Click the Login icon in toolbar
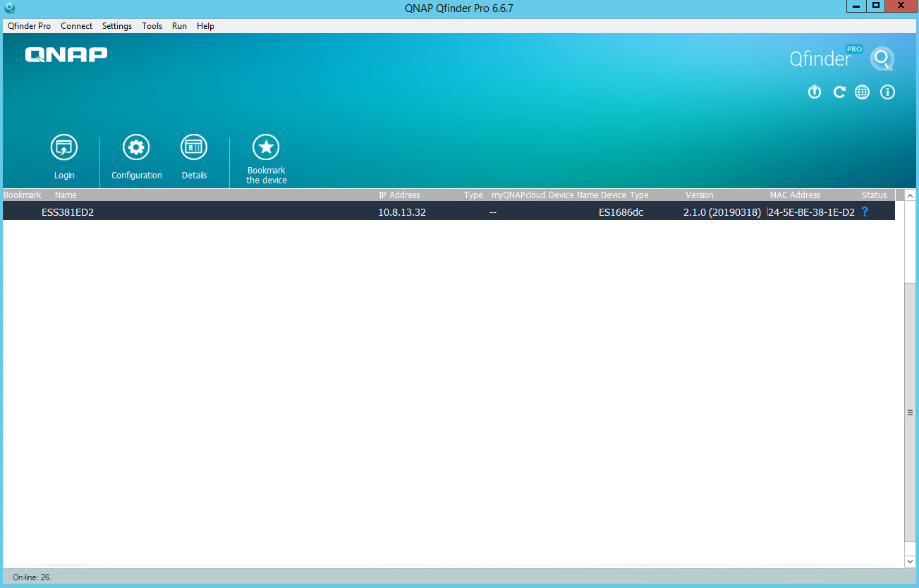 point(64,148)
